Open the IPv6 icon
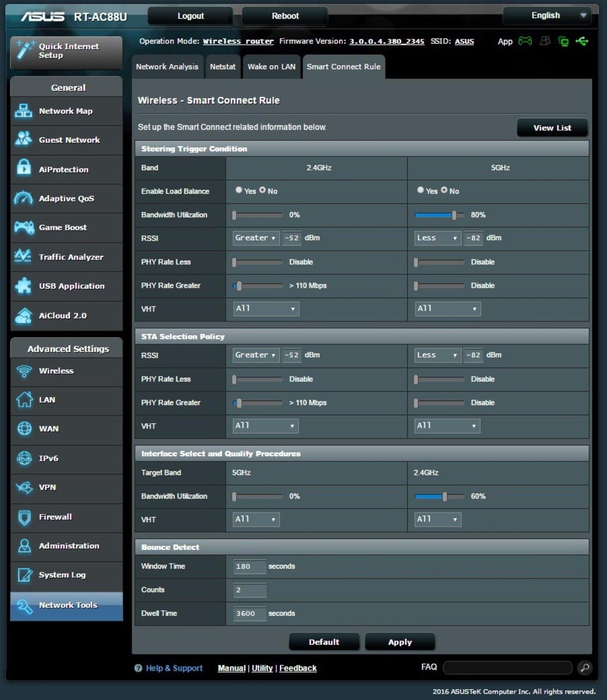Image resolution: width=607 pixels, height=700 pixels. click(x=24, y=458)
